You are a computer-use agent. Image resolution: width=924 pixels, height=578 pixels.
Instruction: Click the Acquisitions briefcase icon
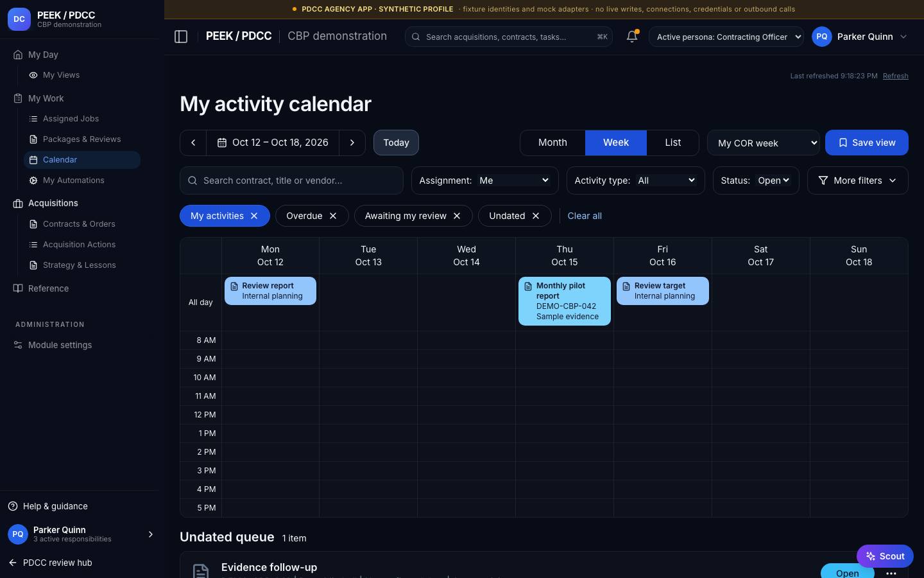pos(18,203)
